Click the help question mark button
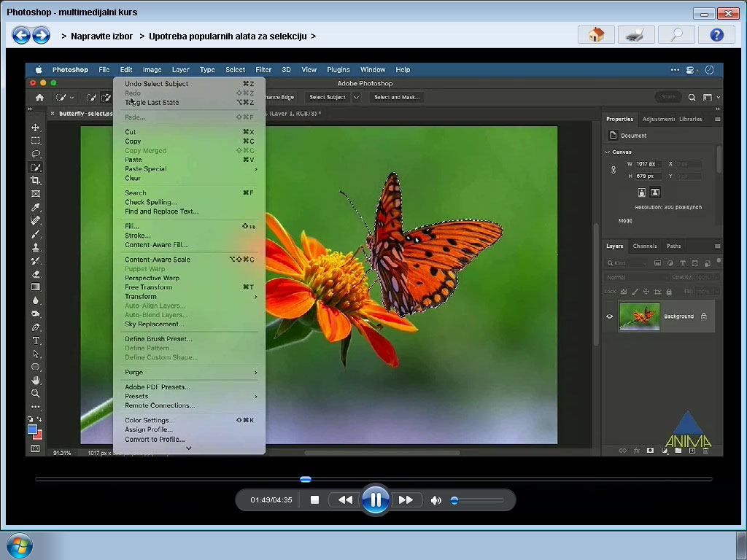 716,35
